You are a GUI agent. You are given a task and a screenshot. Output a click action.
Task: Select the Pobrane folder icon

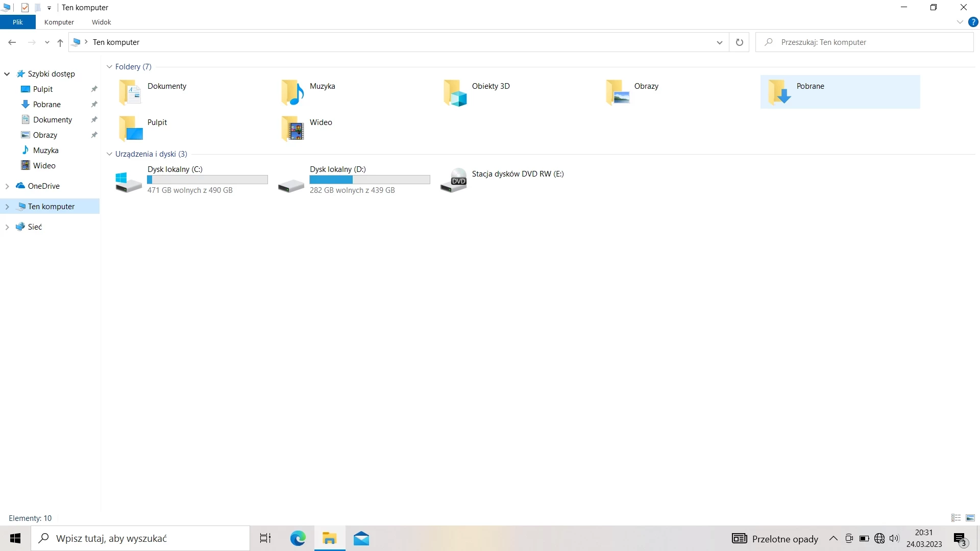tap(779, 92)
